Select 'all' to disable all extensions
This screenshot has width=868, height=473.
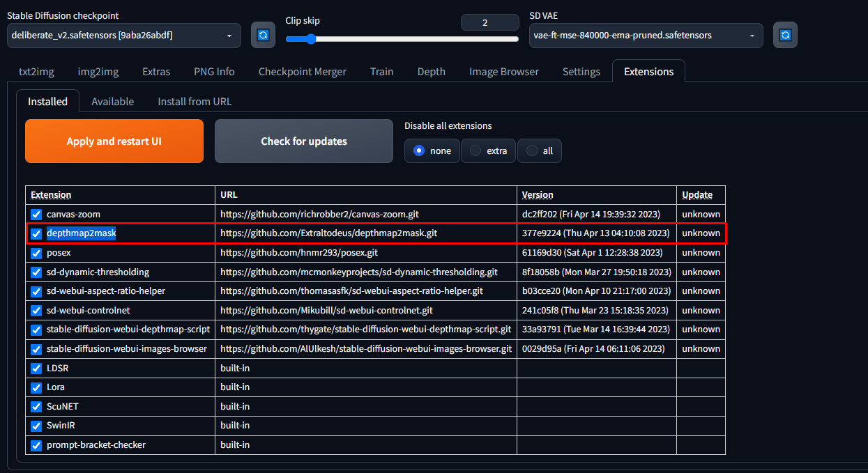tap(540, 150)
